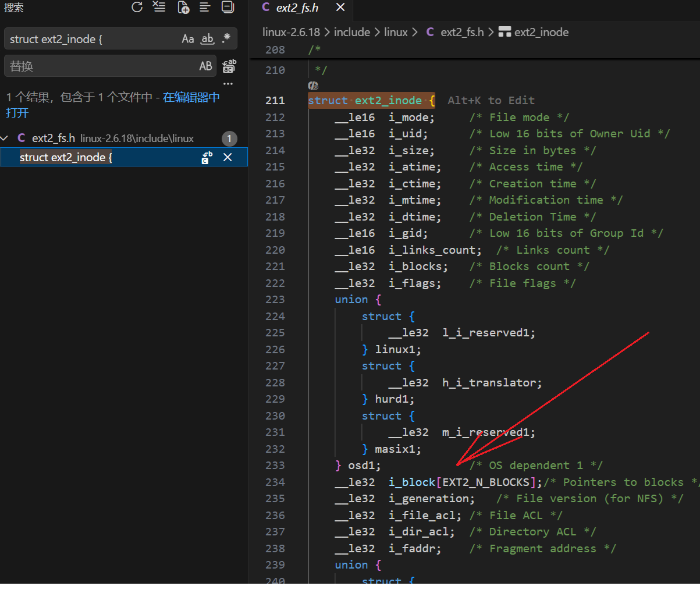The image size is (700, 593).
Task: Click the 'Deletion Time' comment
Action: click(532, 216)
